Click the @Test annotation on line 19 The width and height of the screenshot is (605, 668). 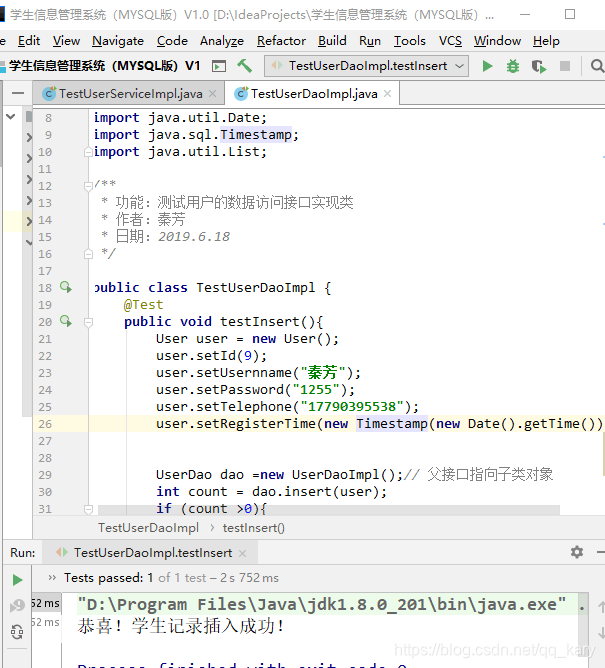[x=143, y=305]
